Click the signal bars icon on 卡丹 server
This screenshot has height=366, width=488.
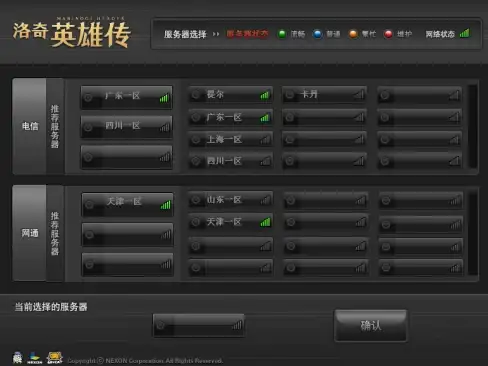[359, 95]
